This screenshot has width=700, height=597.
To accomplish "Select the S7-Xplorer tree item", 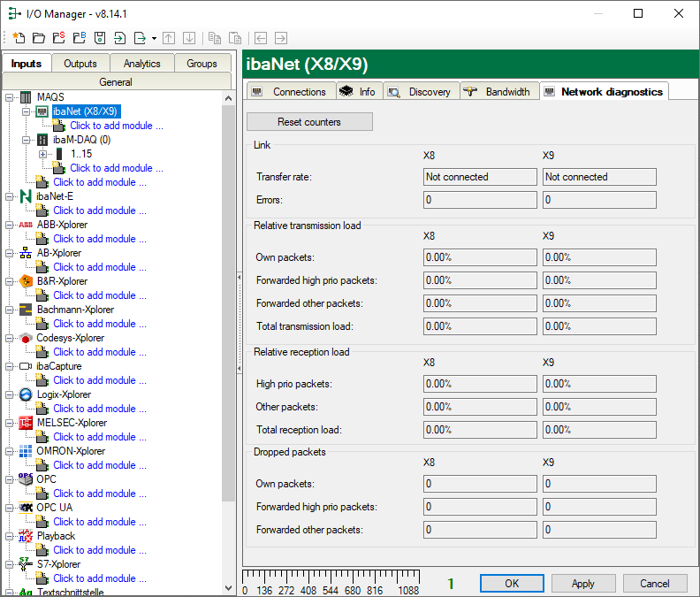I will (x=59, y=564).
